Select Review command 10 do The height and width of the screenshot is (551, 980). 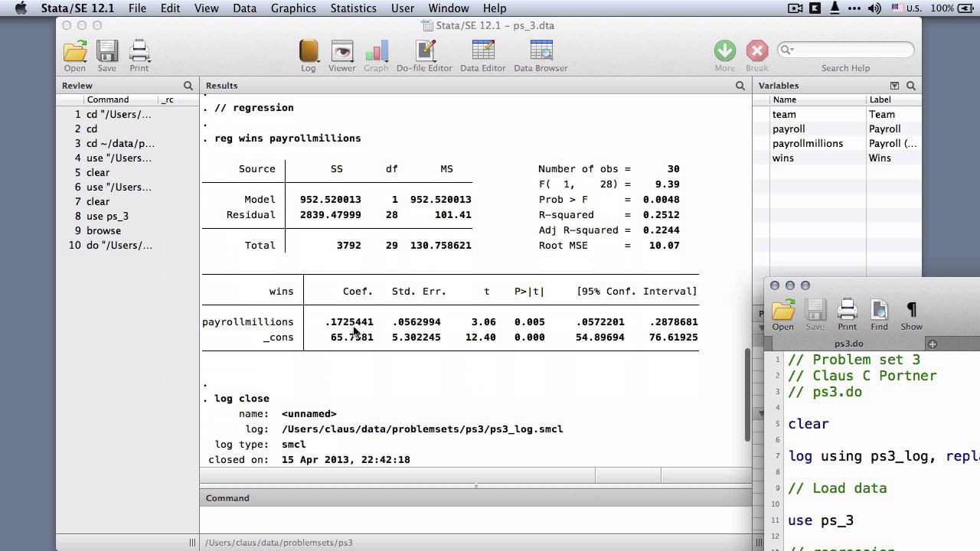tap(127, 245)
